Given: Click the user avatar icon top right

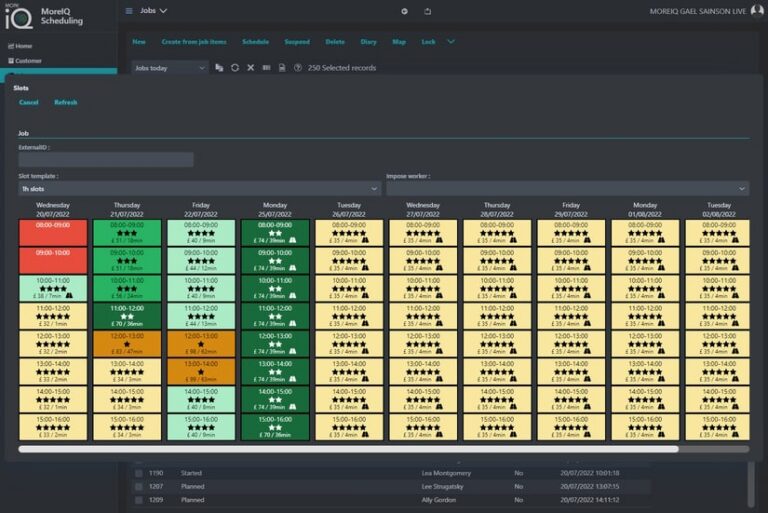Looking at the screenshot, I should pos(757,10).
